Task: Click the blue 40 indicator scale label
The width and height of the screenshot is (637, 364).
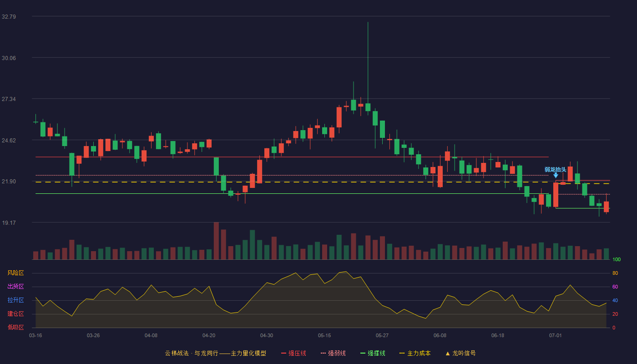Action: coord(615,300)
